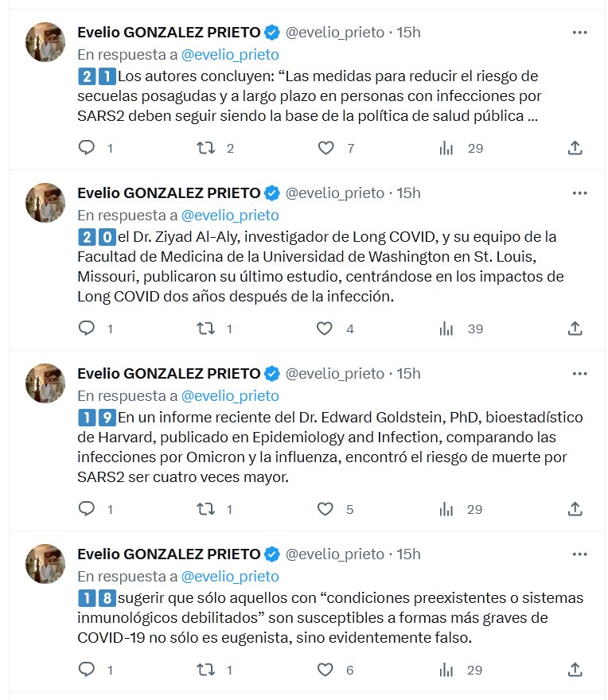Open more options on tweet 21
Screen dimensions: 608x700
tap(580, 33)
